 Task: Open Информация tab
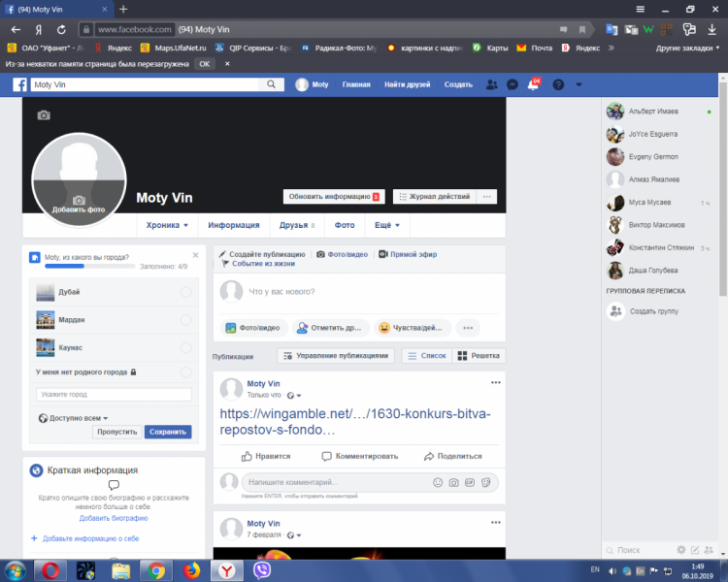(x=234, y=225)
